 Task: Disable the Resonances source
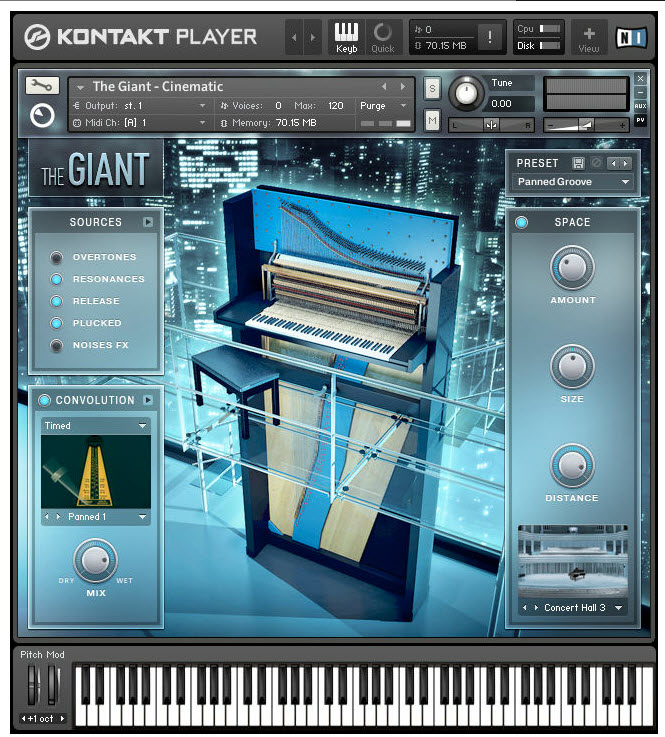pyautogui.click(x=56, y=279)
